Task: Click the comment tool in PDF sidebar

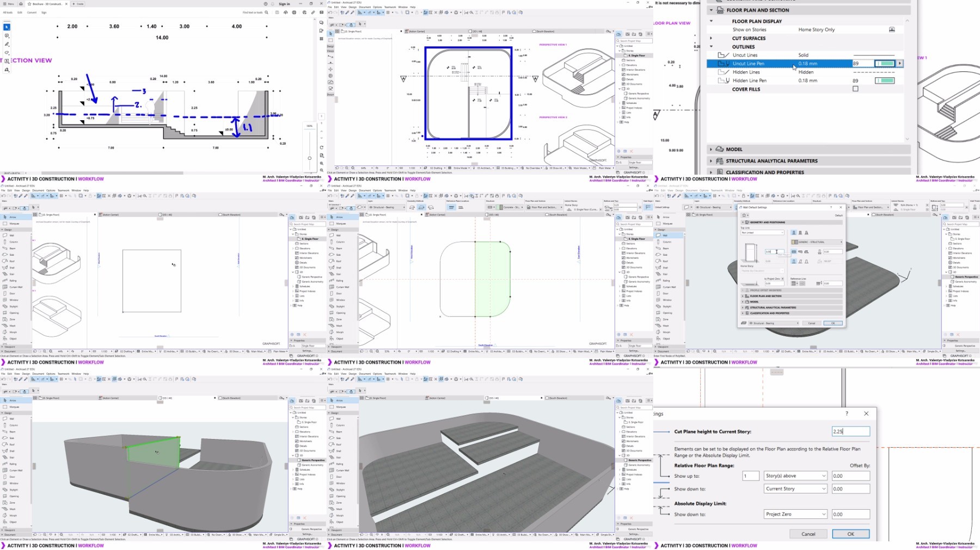Action: point(7,35)
